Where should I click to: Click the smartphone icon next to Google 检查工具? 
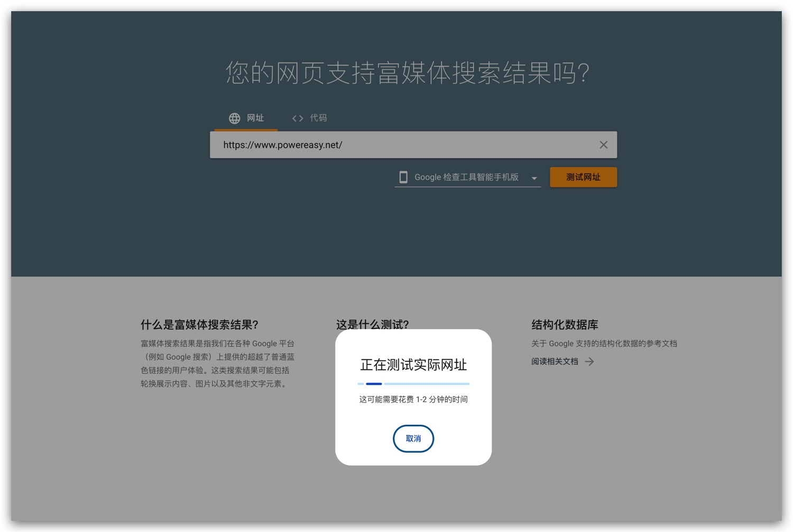click(403, 177)
